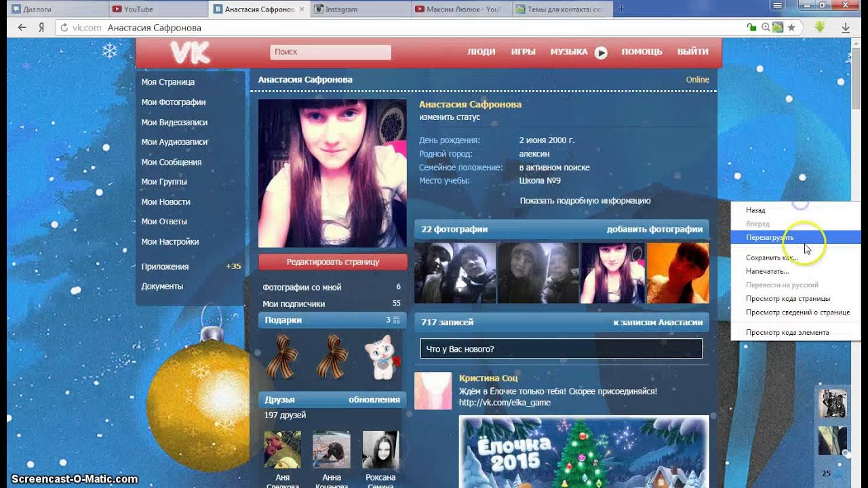The height and width of the screenshot is (488, 868).
Task: Click the VK search field
Action: (x=330, y=52)
